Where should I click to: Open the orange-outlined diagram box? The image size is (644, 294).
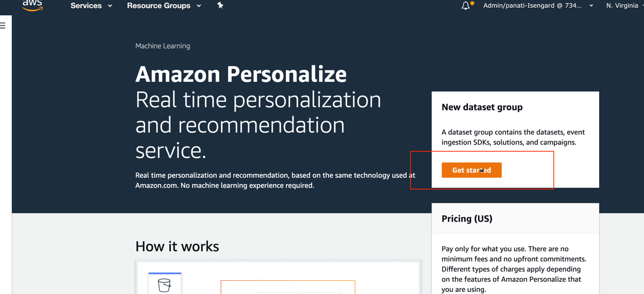(288, 287)
